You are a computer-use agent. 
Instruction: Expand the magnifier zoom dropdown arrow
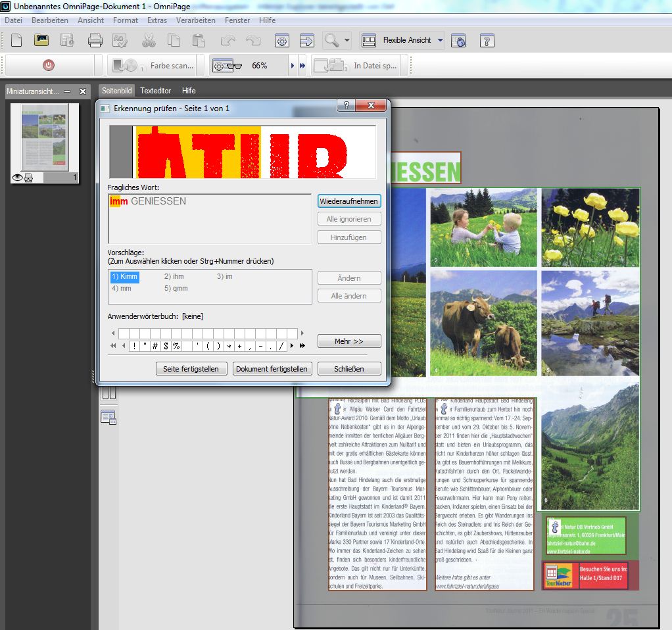pyautogui.click(x=347, y=40)
